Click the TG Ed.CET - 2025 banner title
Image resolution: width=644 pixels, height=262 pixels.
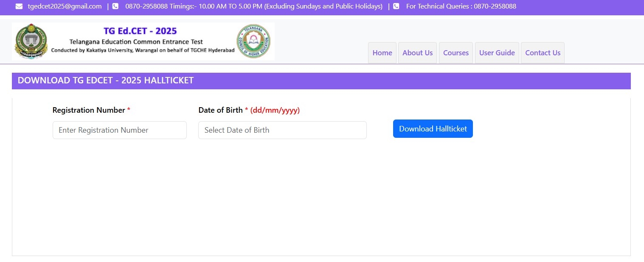pos(140,31)
